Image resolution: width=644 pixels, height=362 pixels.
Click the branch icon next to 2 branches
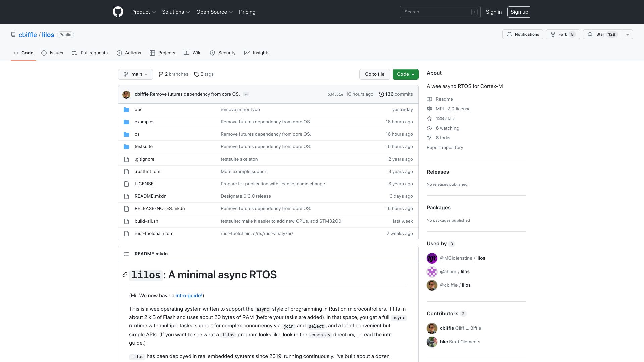tap(161, 74)
